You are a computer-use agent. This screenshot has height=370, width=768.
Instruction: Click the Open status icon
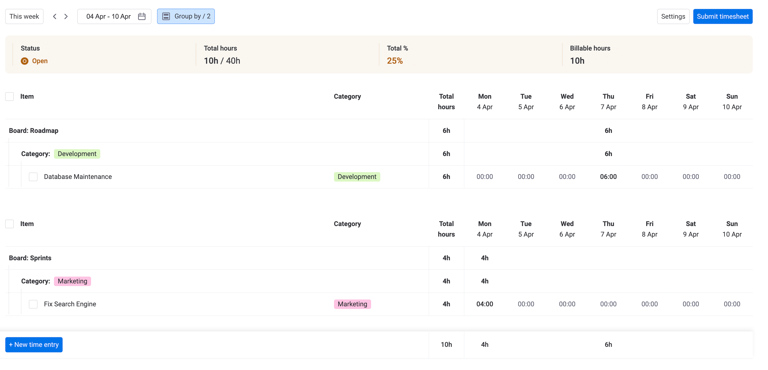(x=24, y=61)
